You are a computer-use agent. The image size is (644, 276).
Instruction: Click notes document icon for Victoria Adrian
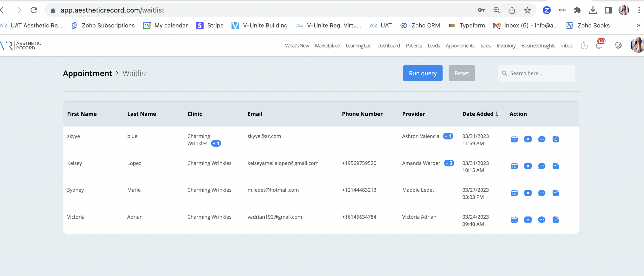click(x=555, y=220)
